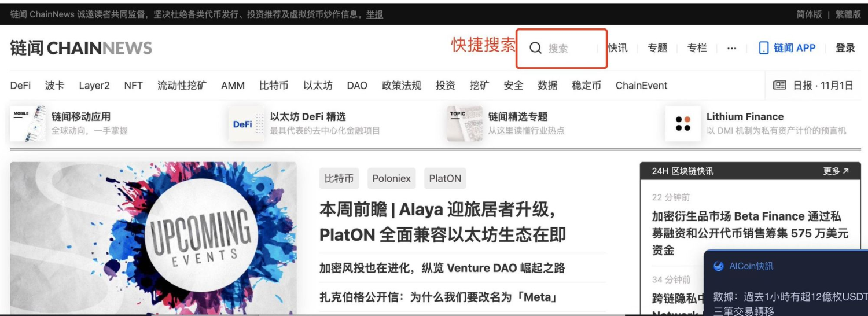Click the MOBILE app thumbnail icon
Image resolution: width=868 pixels, height=316 pixels.
28,123
